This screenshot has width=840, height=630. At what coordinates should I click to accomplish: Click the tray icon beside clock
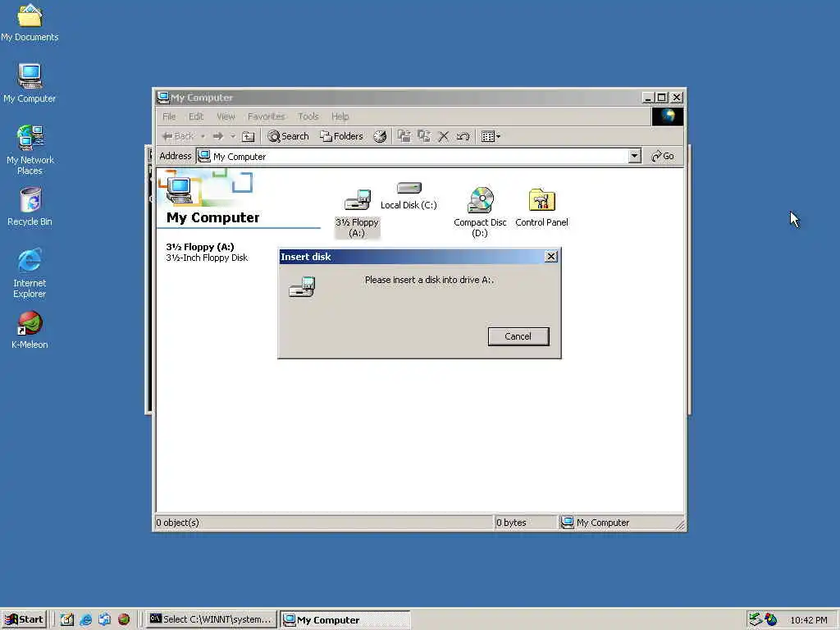[x=771, y=619]
